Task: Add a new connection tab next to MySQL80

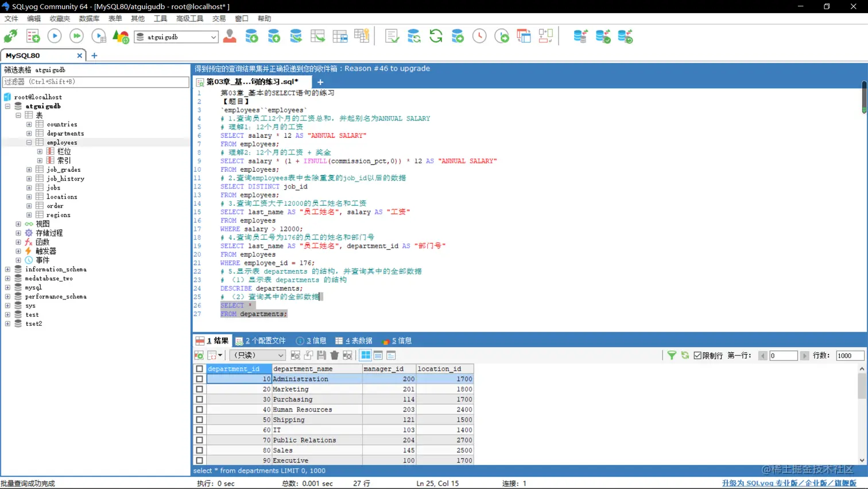Action: (94, 56)
